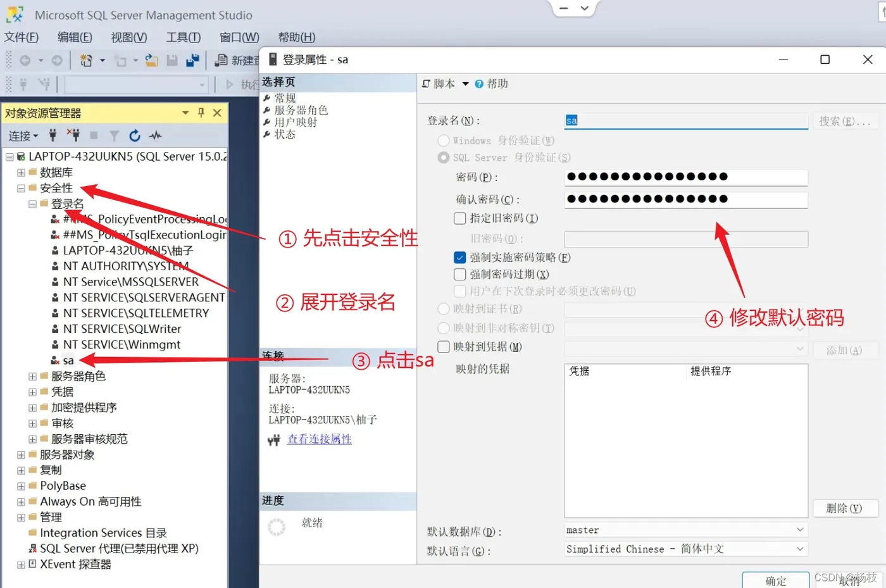This screenshot has width=886, height=588.
Task: Click the Open File folder icon
Action: pos(152,60)
